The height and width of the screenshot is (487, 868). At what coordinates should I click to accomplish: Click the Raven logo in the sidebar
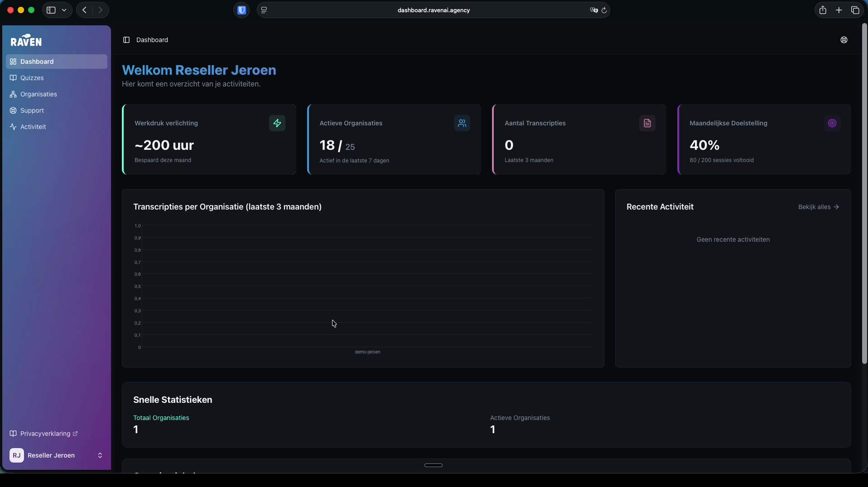point(26,41)
